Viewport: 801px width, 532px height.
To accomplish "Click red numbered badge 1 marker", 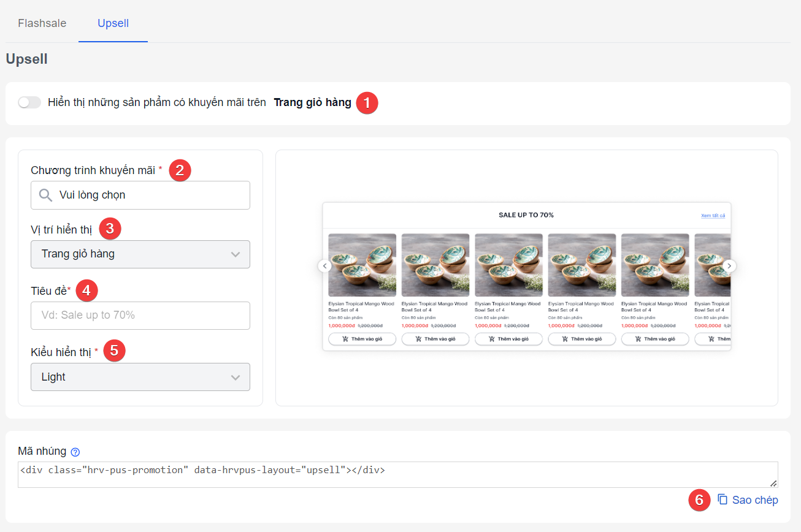I will [x=367, y=103].
